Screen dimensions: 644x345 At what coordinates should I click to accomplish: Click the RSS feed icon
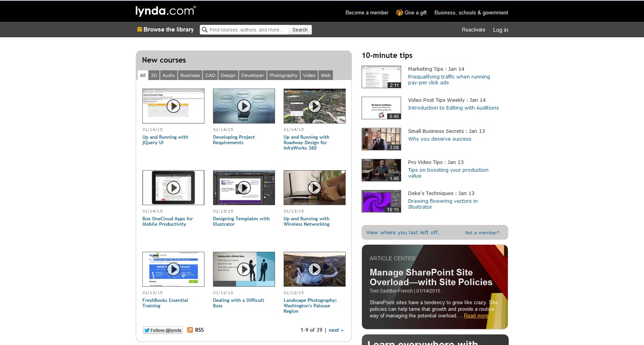pyautogui.click(x=190, y=330)
